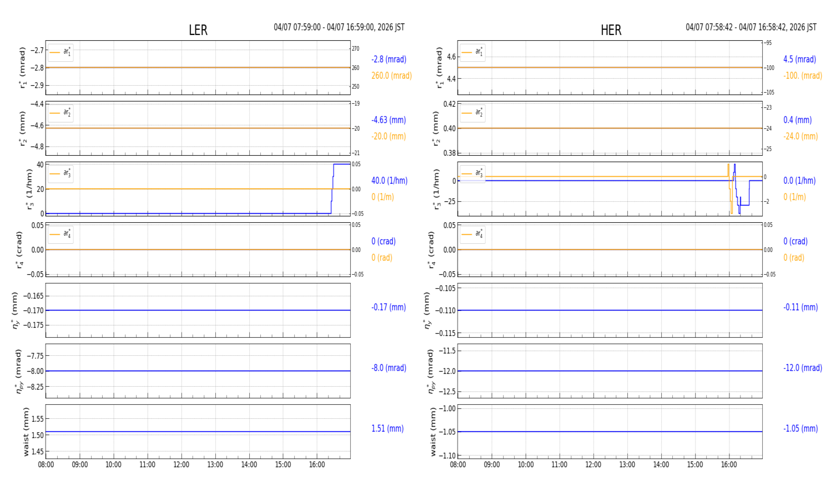
Task: Select the HER r4* (crad) axis label
Action: point(432,250)
